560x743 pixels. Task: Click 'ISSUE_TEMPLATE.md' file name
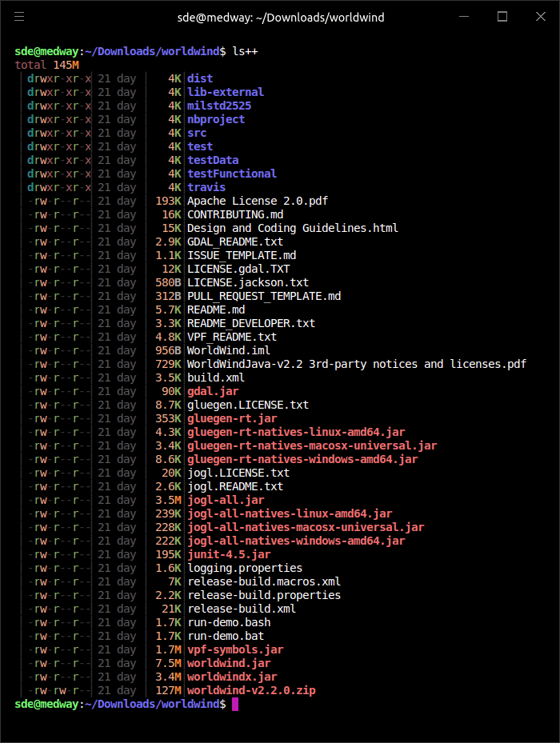[x=242, y=255]
